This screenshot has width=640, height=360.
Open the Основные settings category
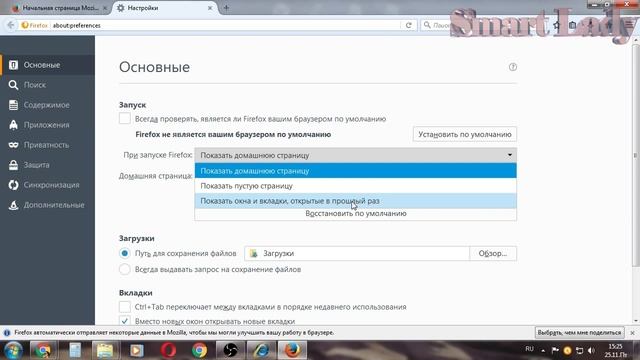point(47,65)
